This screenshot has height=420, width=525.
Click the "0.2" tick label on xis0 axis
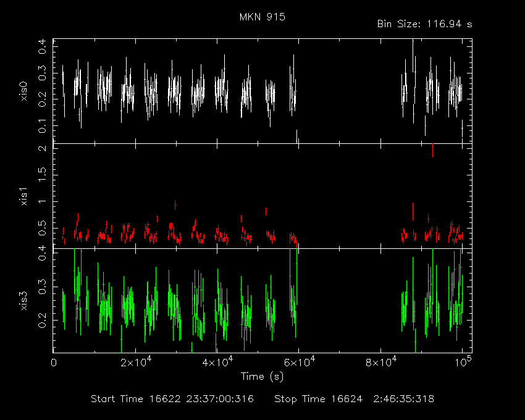pyautogui.click(x=42, y=99)
